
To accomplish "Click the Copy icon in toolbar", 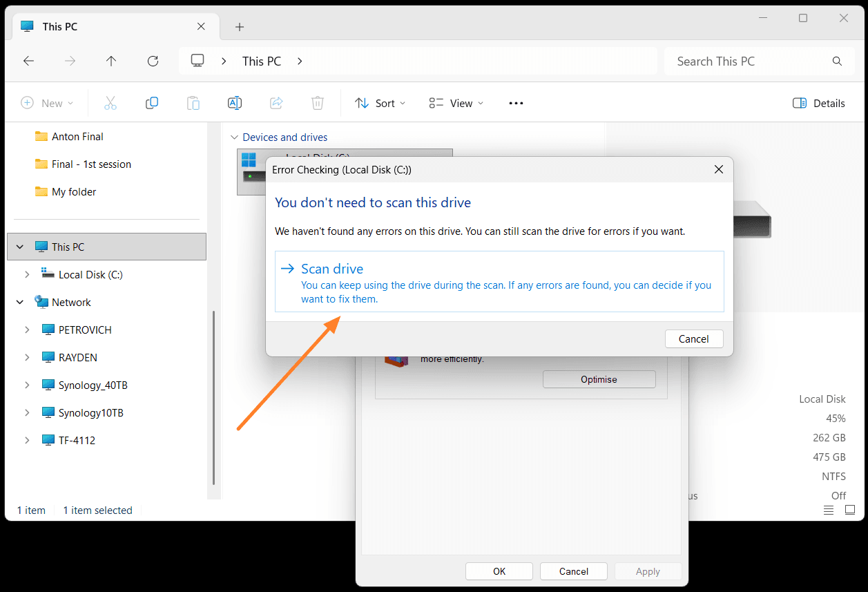I will (x=152, y=103).
